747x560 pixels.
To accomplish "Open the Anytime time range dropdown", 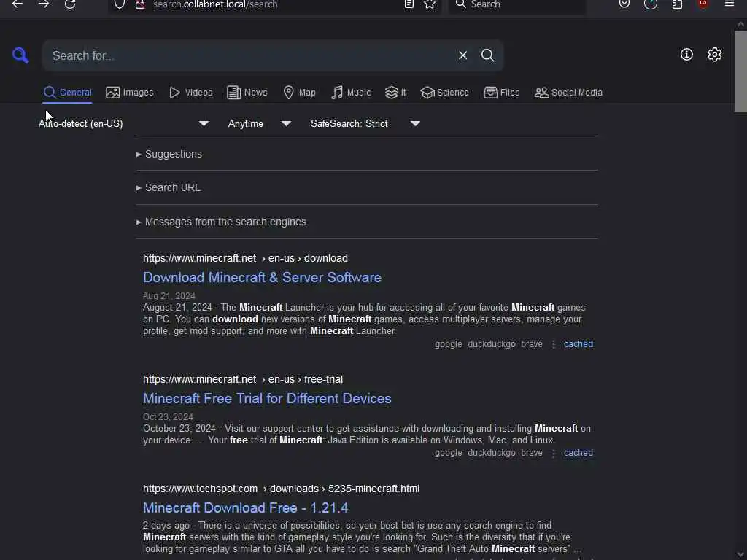I will point(260,123).
